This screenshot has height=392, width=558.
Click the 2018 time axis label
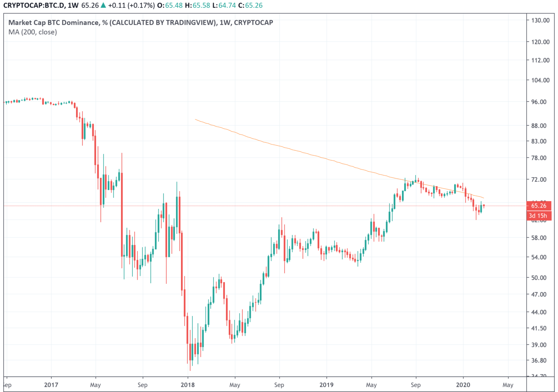pos(188,385)
